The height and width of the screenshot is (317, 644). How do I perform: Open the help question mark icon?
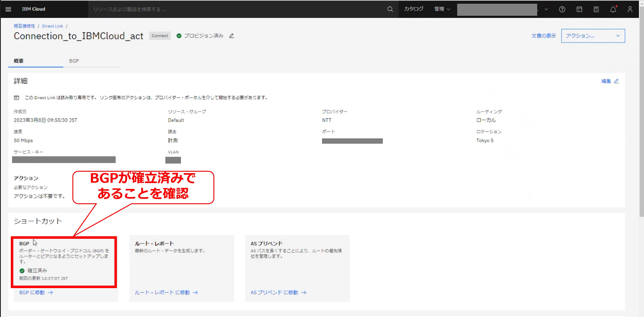coord(562,9)
